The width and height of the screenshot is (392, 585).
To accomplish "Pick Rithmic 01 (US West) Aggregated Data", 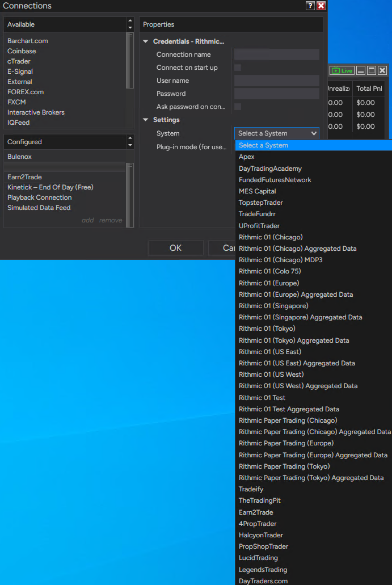I will click(298, 386).
